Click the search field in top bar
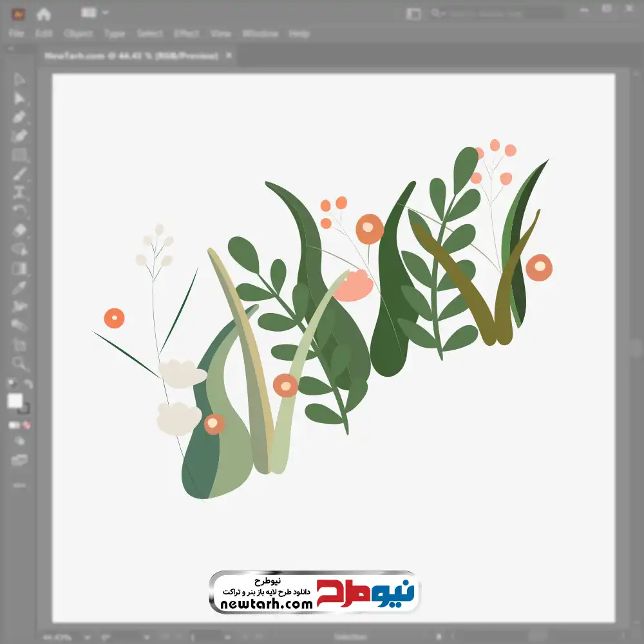 [497, 14]
